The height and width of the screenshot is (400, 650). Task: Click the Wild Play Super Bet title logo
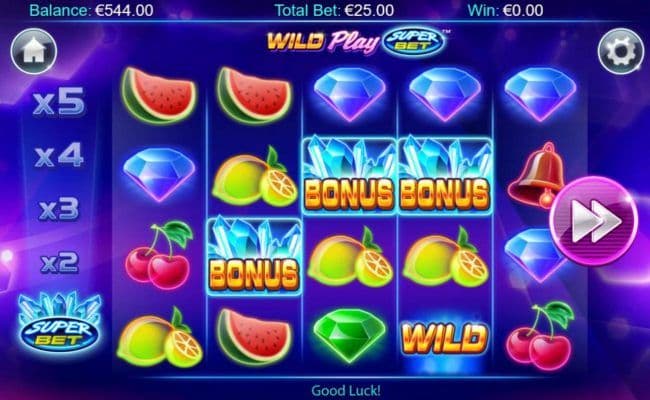point(357,41)
